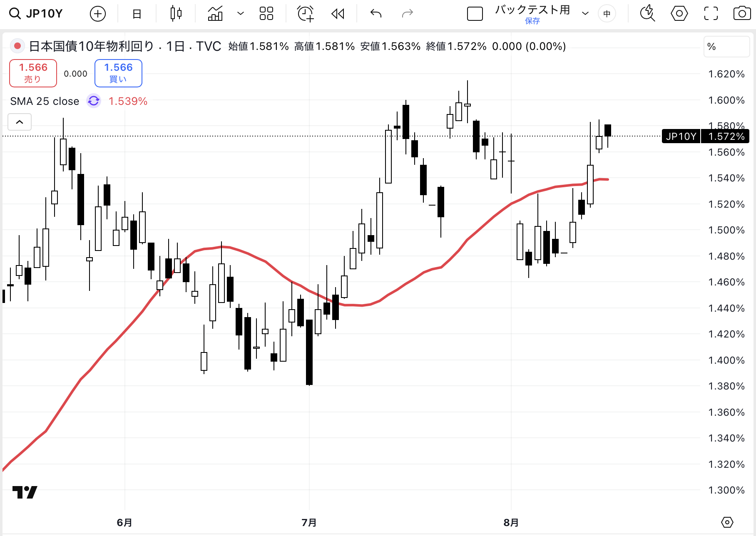This screenshot has height=536, width=756.
Task: Click the 8月 time axis label
Action: pyautogui.click(x=511, y=522)
